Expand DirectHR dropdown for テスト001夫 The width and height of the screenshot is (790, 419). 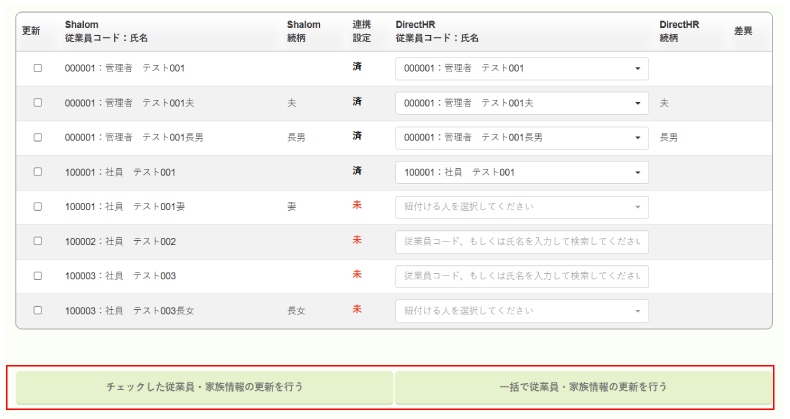coord(521,103)
